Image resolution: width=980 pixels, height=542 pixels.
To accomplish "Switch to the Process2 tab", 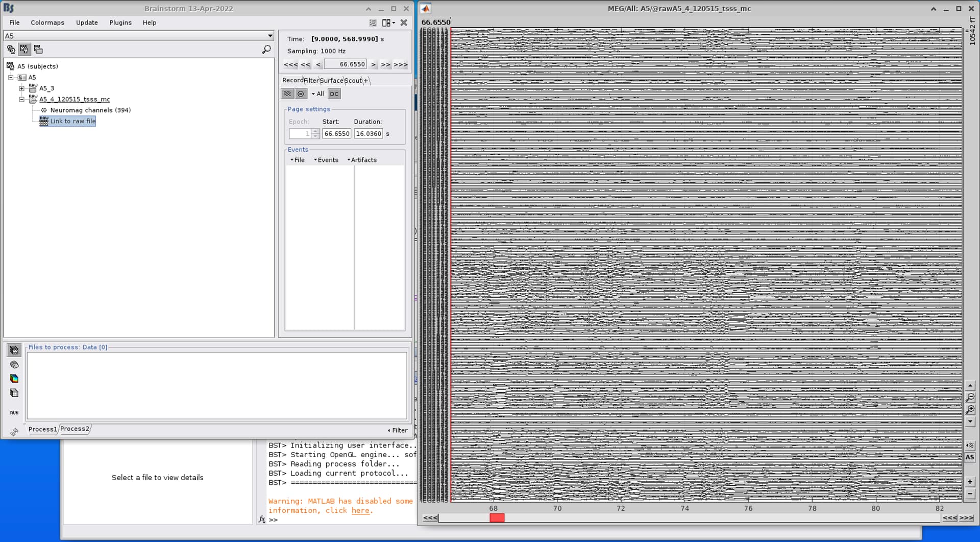I will pos(75,429).
